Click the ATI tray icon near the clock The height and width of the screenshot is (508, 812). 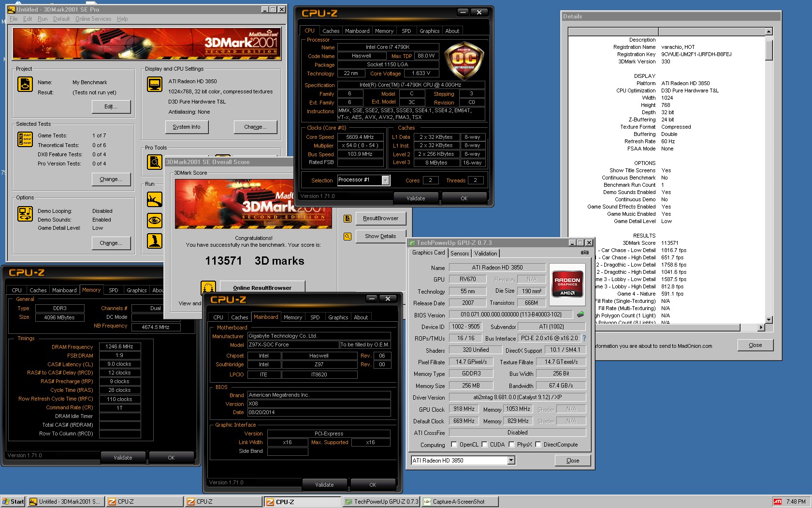click(x=778, y=502)
